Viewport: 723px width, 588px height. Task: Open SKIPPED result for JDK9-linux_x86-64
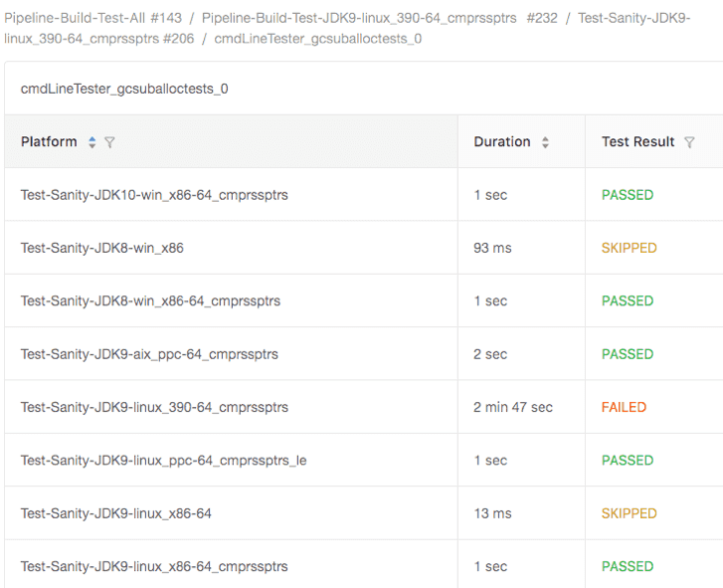click(x=629, y=513)
